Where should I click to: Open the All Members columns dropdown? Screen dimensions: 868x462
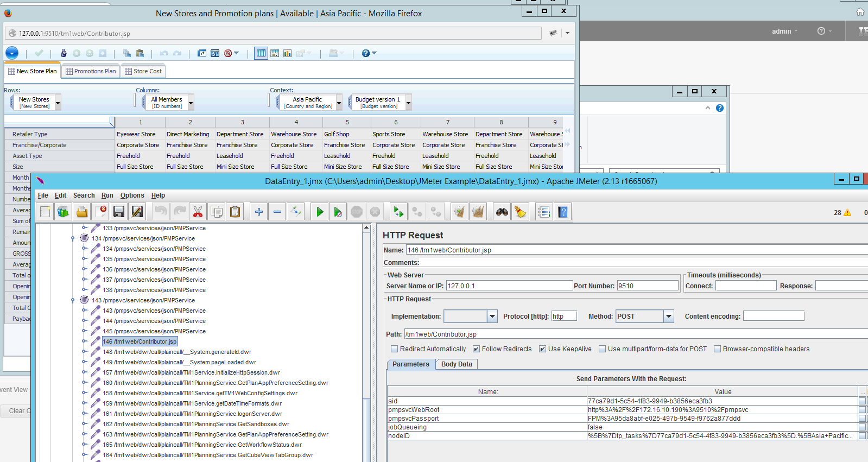(x=191, y=102)
